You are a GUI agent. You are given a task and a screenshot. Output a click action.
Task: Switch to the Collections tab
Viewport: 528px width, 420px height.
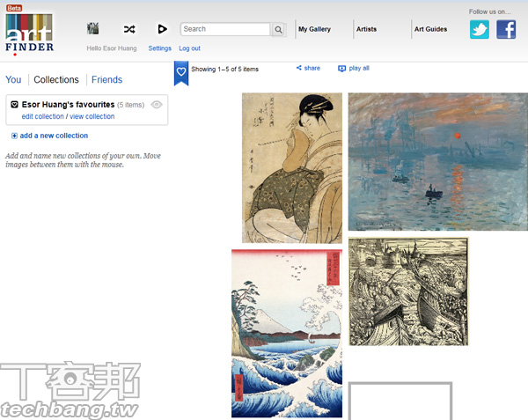point(56,80)
